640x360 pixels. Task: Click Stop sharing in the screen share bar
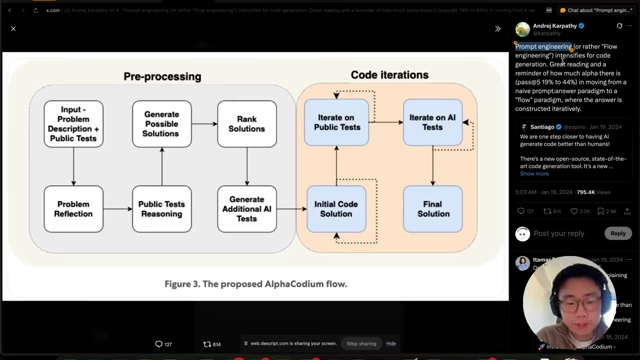click(x=361, y=344)
